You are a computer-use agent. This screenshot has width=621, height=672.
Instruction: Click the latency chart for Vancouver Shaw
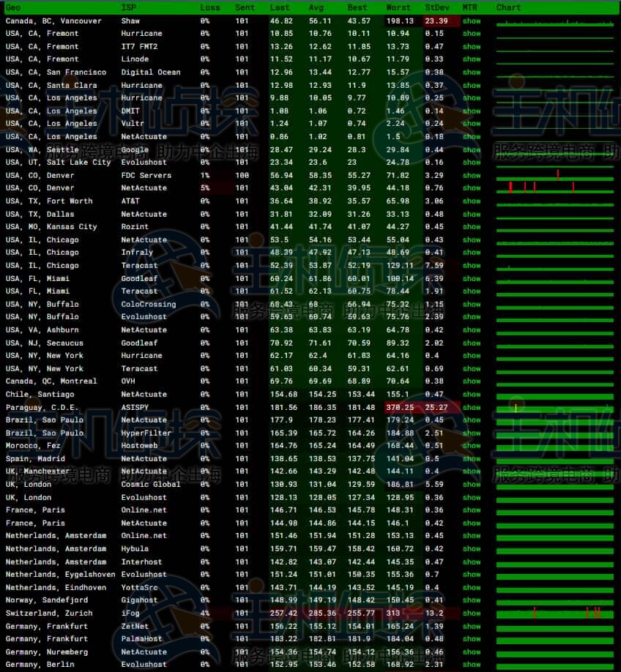pos(554,22)
